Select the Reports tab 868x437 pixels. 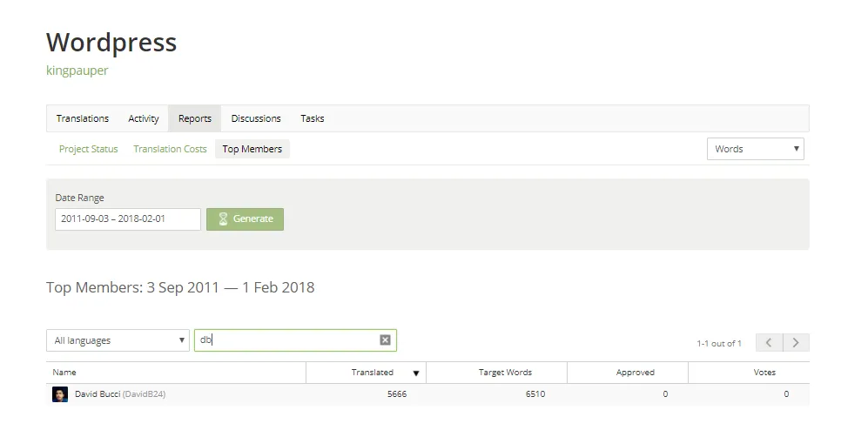(195, 118)
